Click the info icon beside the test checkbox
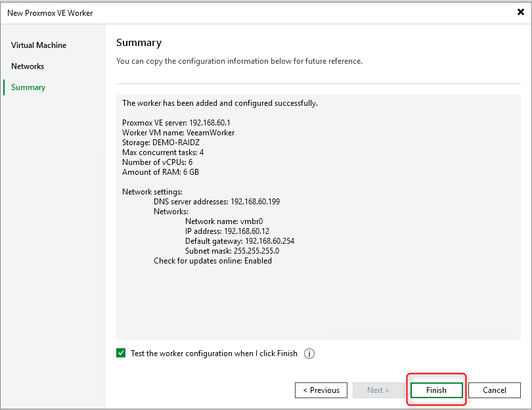This screenshot has height=410, width=532. click(x=309, y=353)
